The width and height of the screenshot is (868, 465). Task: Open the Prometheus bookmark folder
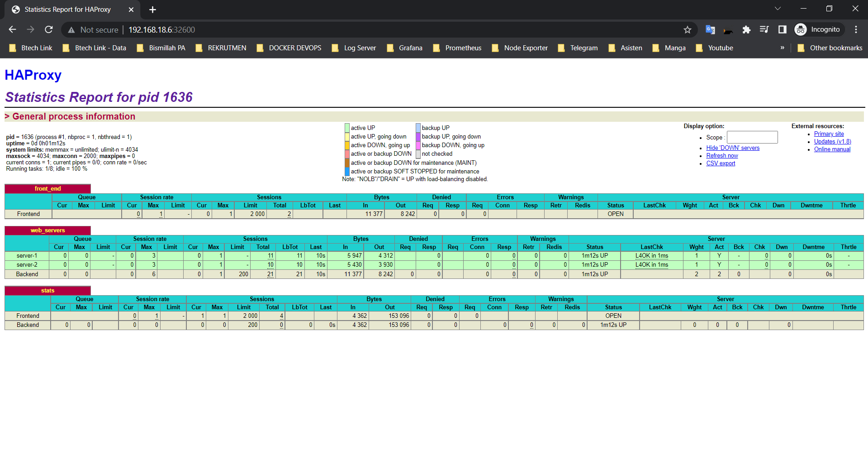pos(457,48)
